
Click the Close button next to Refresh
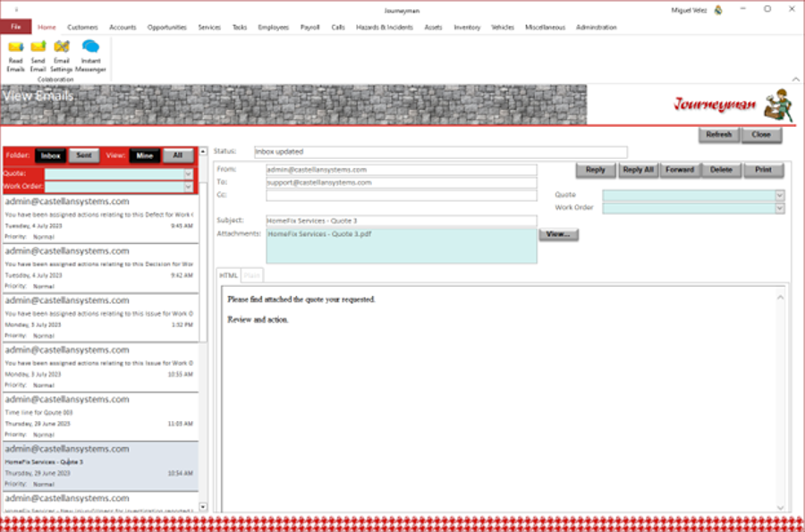tap(761, 134)
